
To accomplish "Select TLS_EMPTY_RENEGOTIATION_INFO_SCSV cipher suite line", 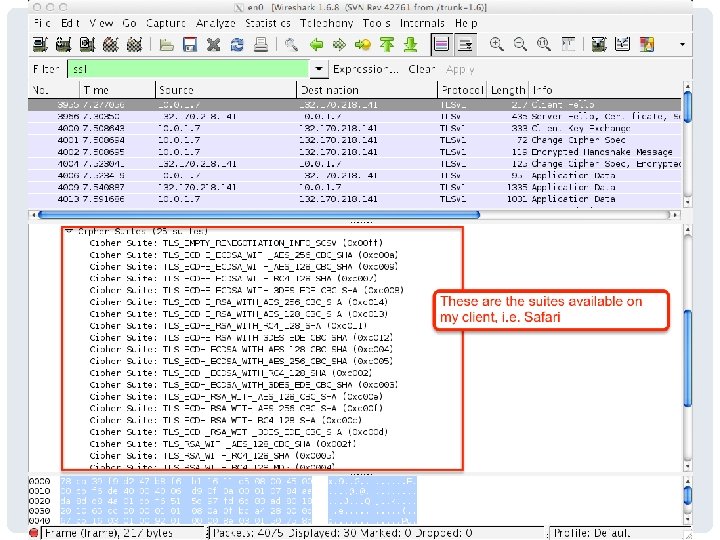I will click(236, 243).
